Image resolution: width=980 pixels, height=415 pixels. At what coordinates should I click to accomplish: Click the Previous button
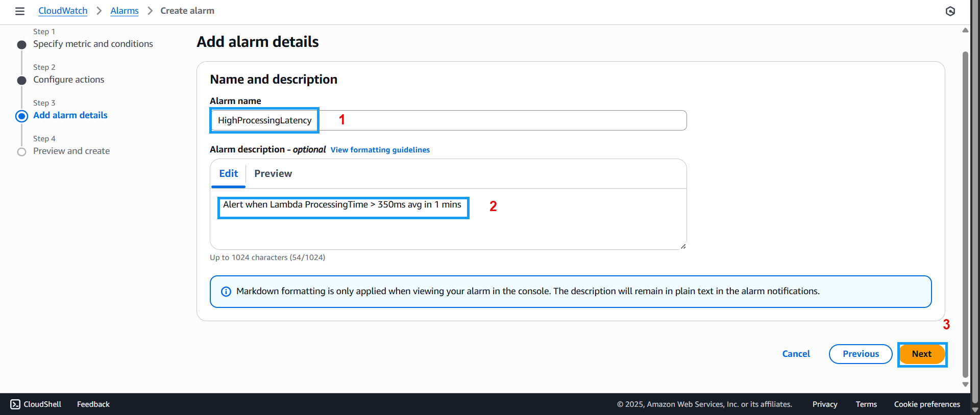(860, 354)
